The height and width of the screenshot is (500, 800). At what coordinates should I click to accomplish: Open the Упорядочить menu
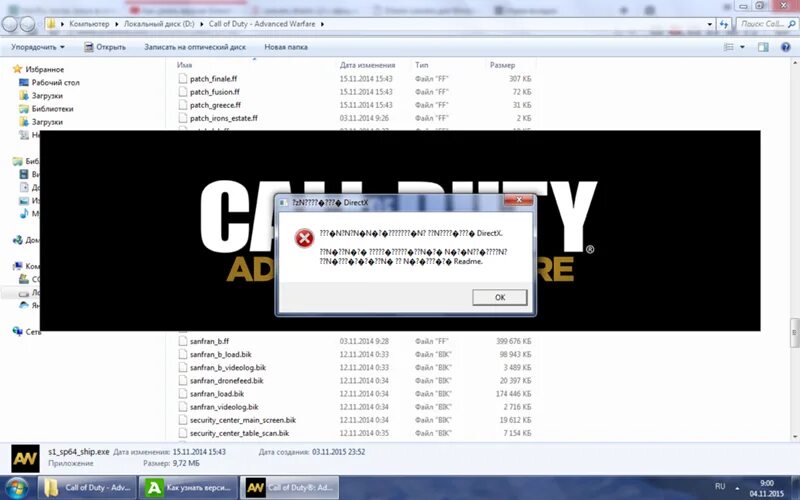click(38, 47)
